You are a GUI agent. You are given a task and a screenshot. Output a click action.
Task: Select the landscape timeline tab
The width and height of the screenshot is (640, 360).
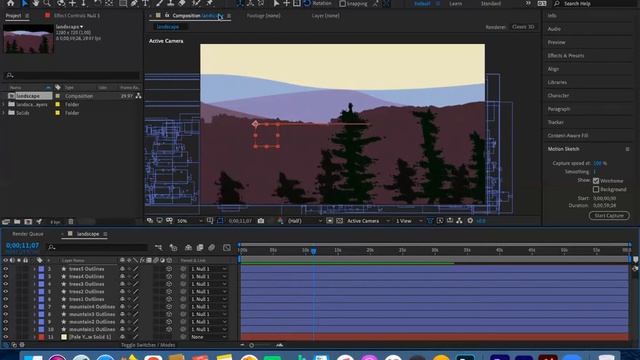pos(88,234)
